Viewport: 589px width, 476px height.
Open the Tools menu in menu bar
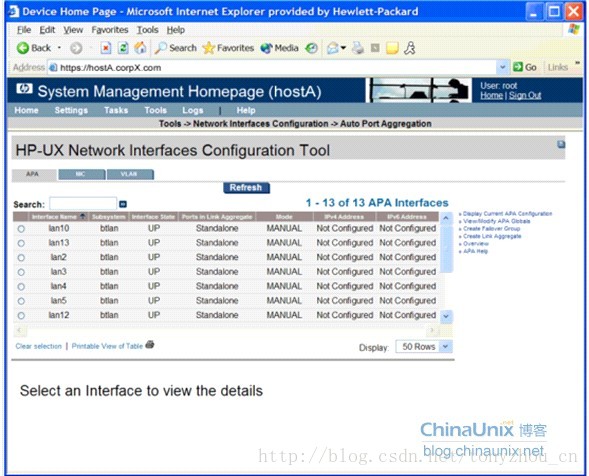pyautogui.click(x=147, y=30)
